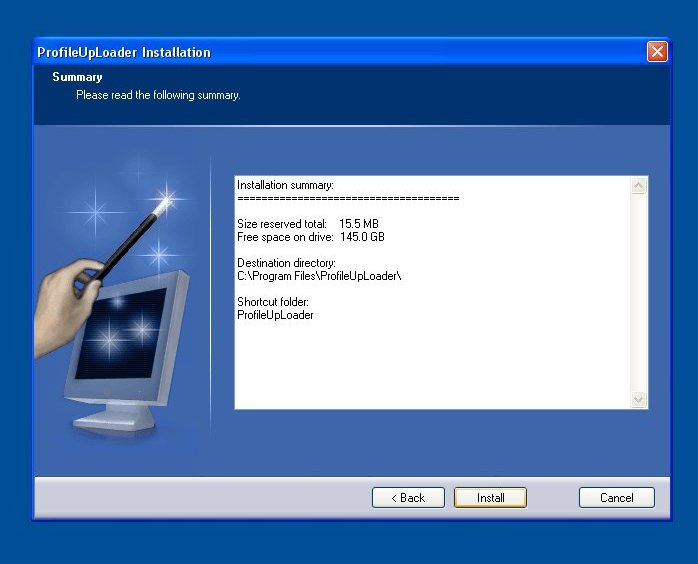
Task: Click the summary scrollbar up arrow
Action: coord(639,186)
